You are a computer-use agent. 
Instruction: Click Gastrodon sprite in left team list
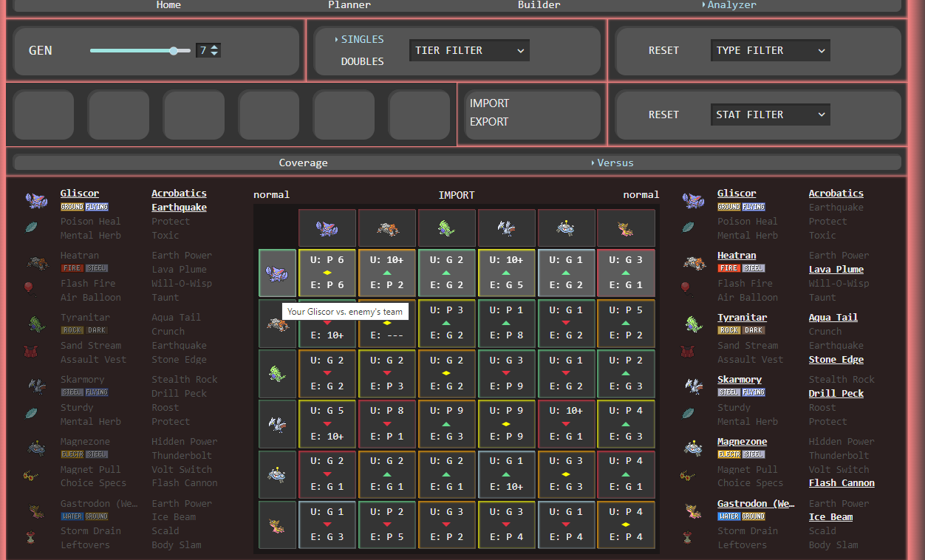click(x=36, y=510)
